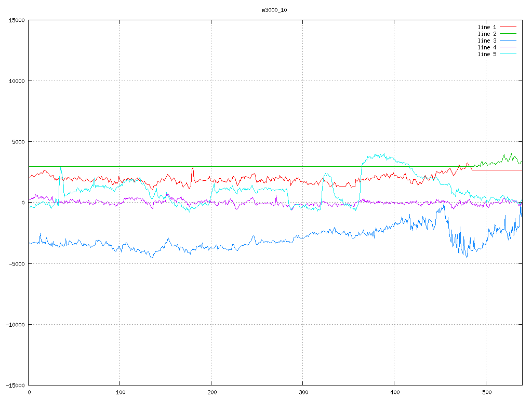Click the color sample beside 'line 2'
Screen dimensions: 532x399
509,34
